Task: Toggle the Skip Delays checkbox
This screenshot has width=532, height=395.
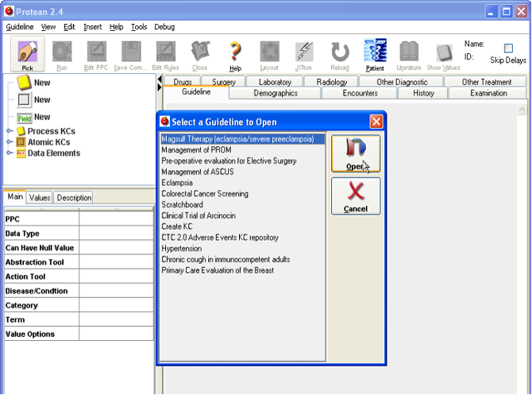Action: [x=508, y=48]
